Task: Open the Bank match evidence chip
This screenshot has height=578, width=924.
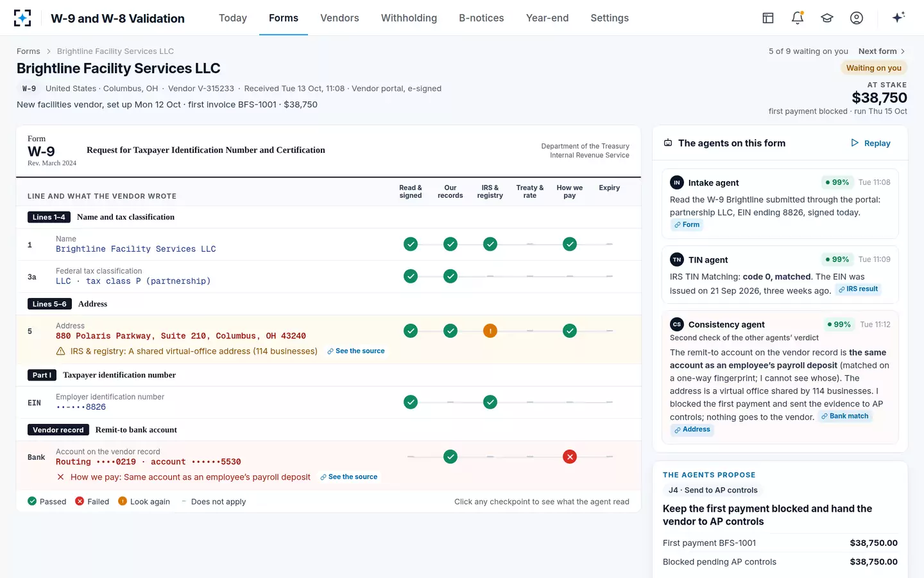Action: [845, 416]
